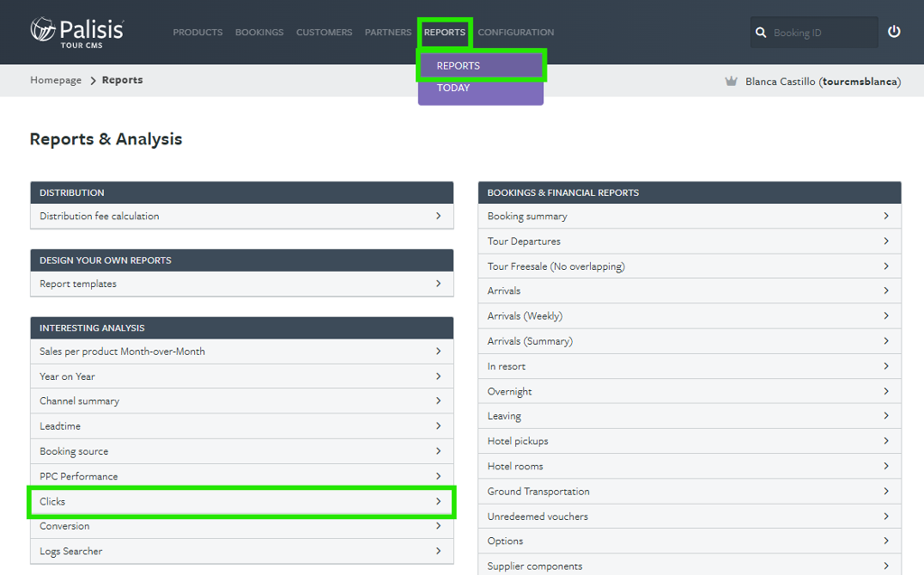Image resolution: width=924 pixels, height=575 pixels.
Task: Open the PPC Performance report
Action: tap(242, 476)
